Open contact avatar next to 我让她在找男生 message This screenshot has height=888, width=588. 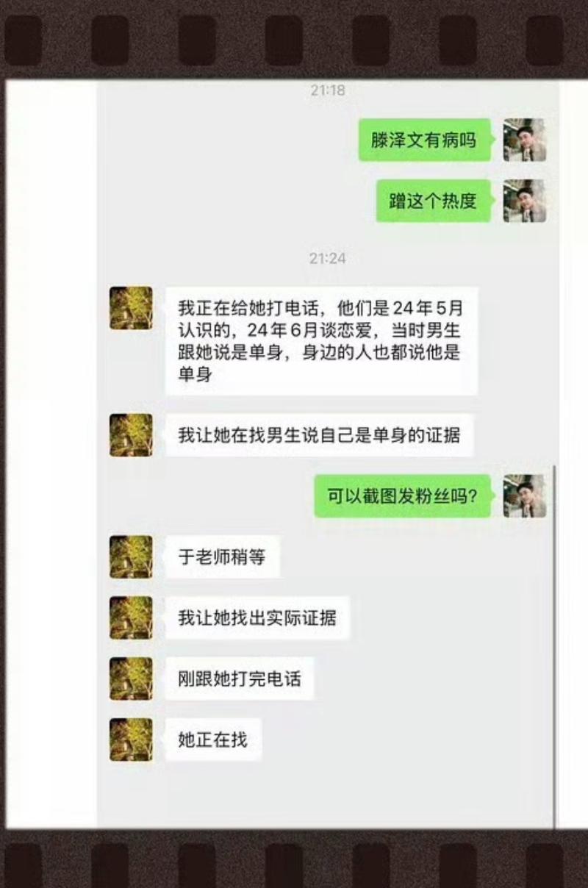(x=131, y=435)
